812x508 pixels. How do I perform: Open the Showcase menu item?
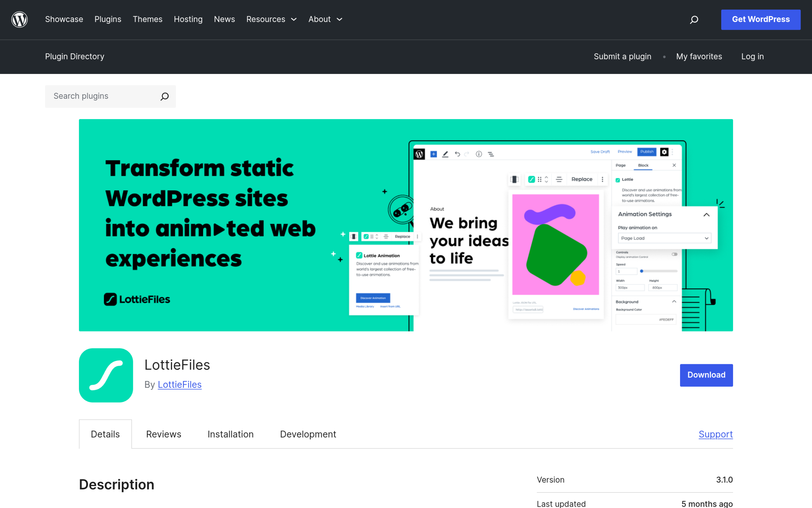[64, 19]
